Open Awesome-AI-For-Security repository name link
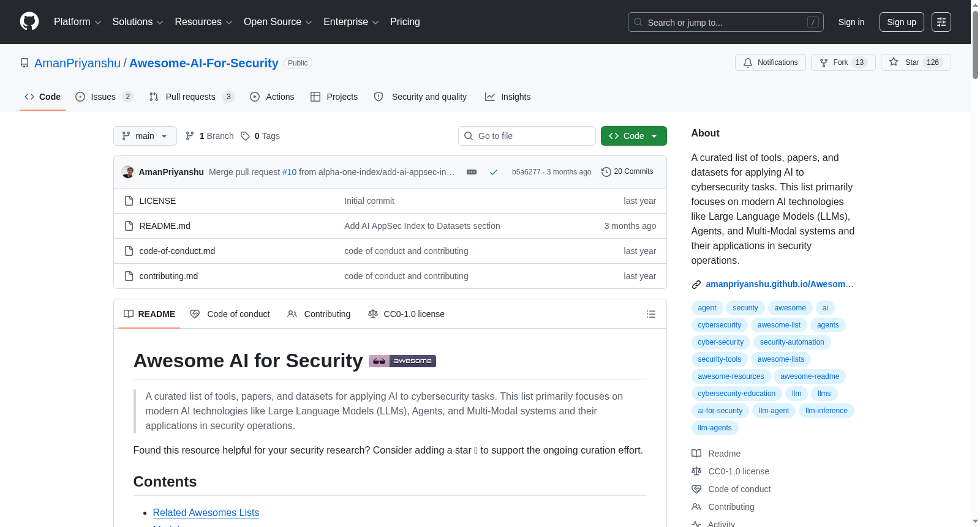 pos(204,63)
